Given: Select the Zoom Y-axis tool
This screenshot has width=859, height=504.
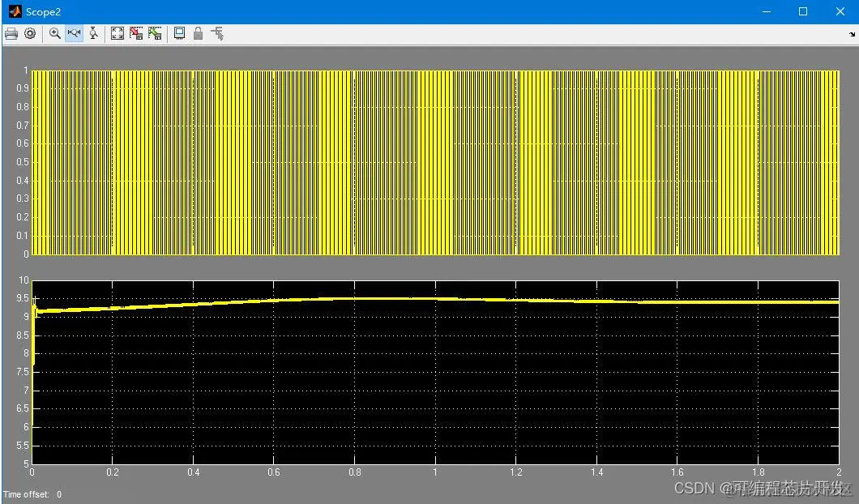Looking at the screenshot, I should [x=94, y=33].
